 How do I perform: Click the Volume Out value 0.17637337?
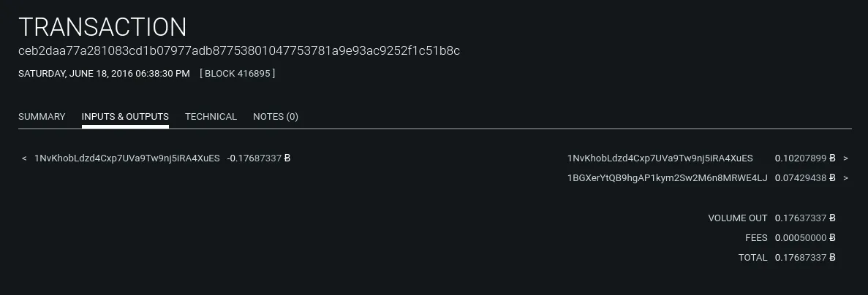pyautogui.click(x=800, y=218)
